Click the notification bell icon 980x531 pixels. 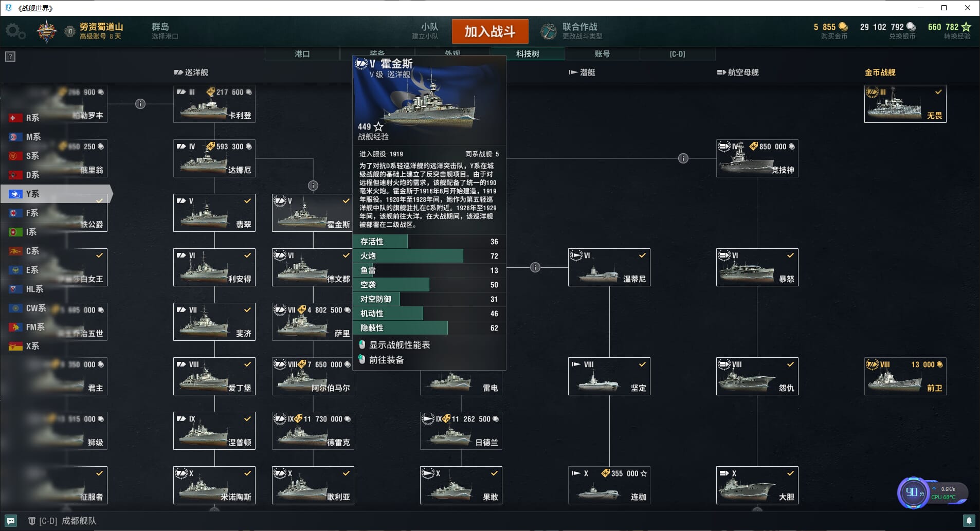click(x=969, y=521)
